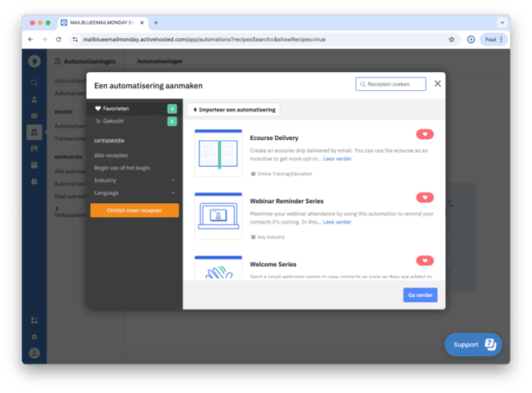This screenshot has width=532, height=393.
Task: Click the Recepten zoeken search field
Action: (391, 84)
